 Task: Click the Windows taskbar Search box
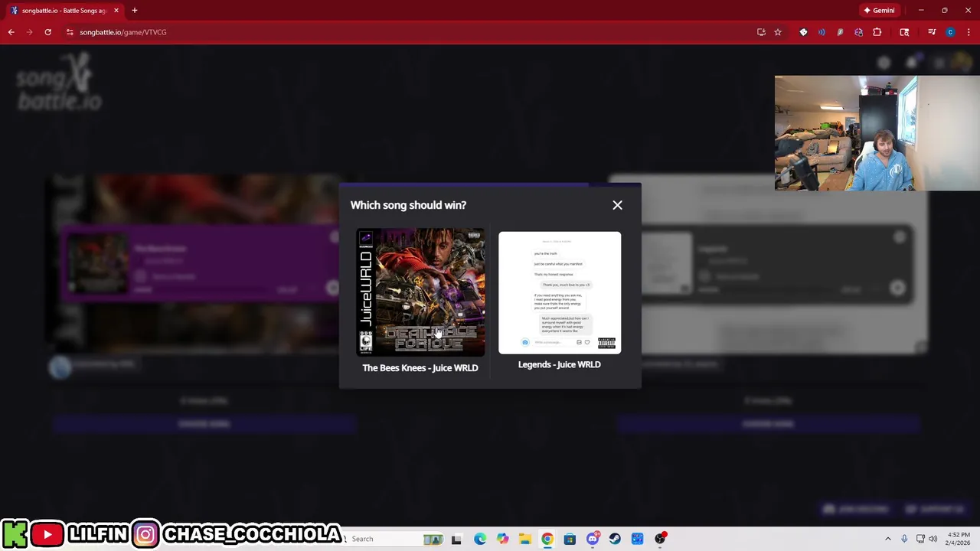(x=390, y=539)
